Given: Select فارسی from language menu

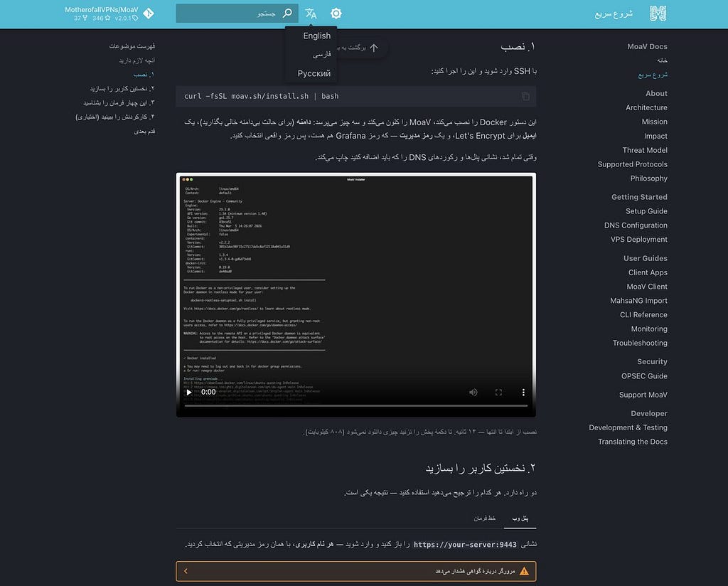Looking at the screenshot, I should point(322,54).
